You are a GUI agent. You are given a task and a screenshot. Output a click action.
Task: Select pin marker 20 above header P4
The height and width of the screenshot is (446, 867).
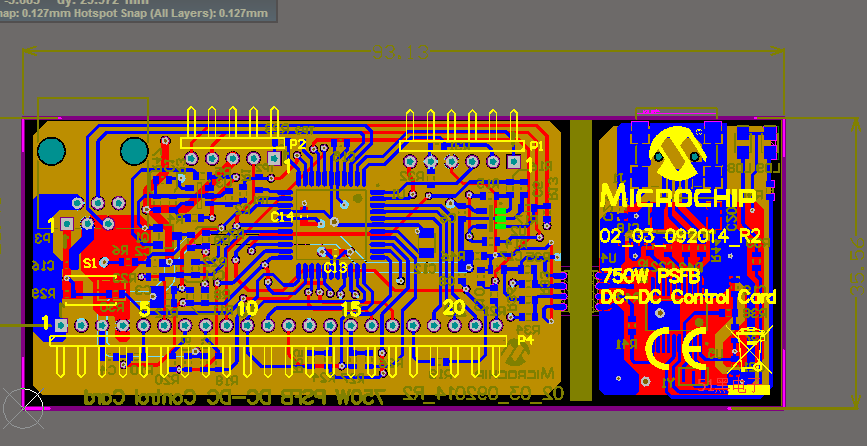click(455, 308)
